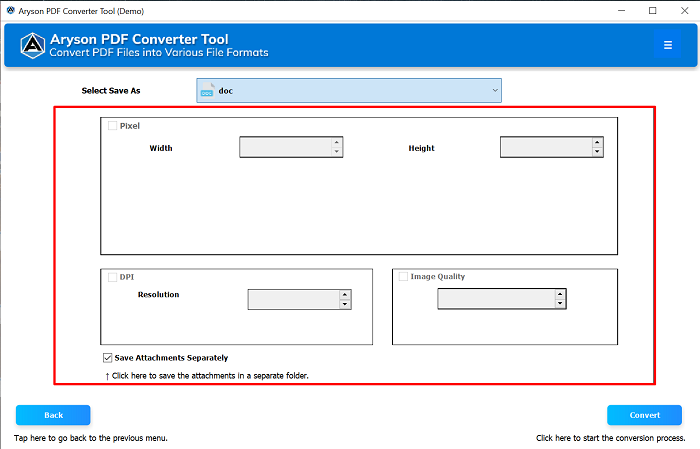Click 'Click here to start the conversion process' text
Viewport: 700px width, 449px height.
pyautogui.click(x=611, y=438)
